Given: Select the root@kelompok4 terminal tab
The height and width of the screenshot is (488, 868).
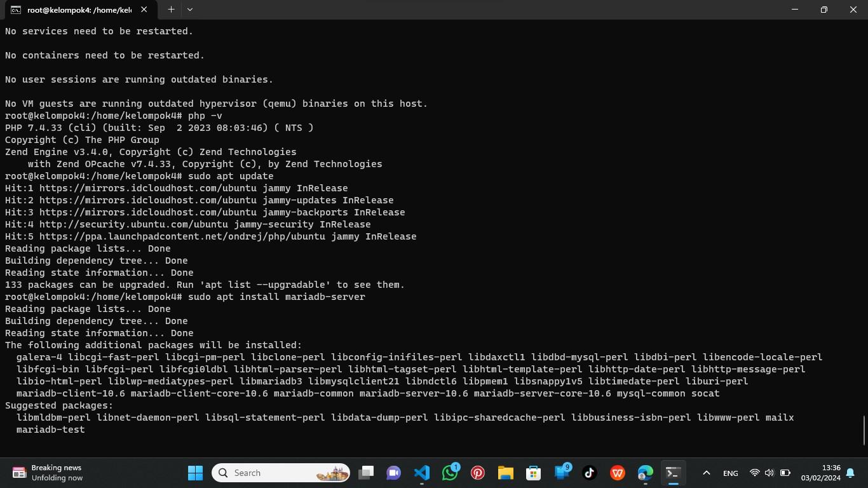Looking at the screenshot, I should pyautogui.click(x=79, y=10).
